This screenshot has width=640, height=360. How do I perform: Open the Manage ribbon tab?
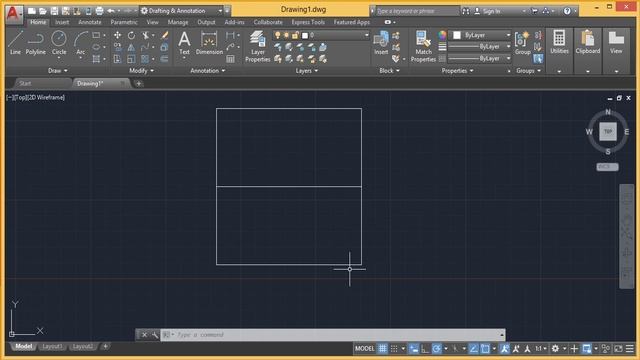(178, 22)
